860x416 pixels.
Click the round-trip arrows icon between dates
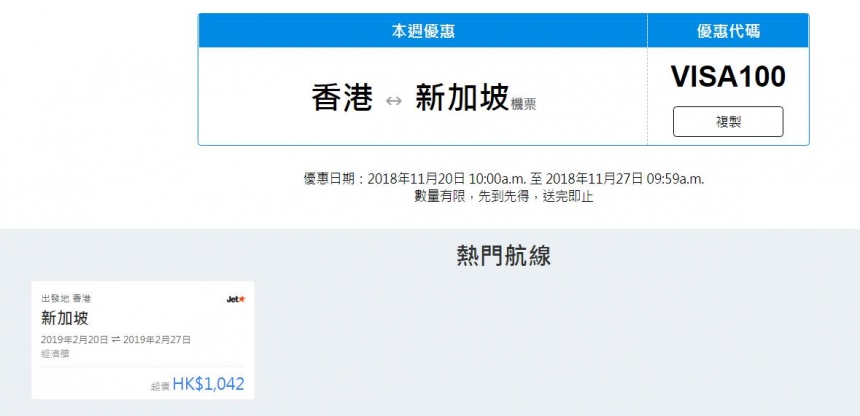click(116, 340)
